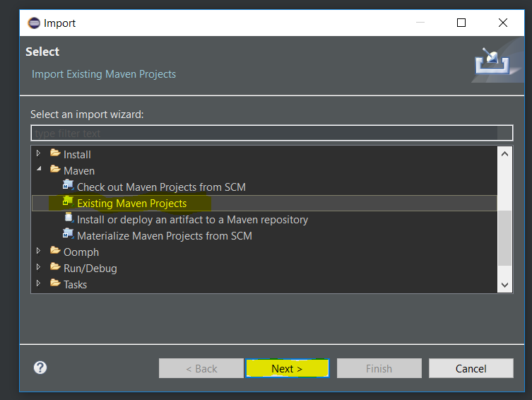Select the Oomph tree row label
The width and height of the screenshot is (532, 400).
81,252
